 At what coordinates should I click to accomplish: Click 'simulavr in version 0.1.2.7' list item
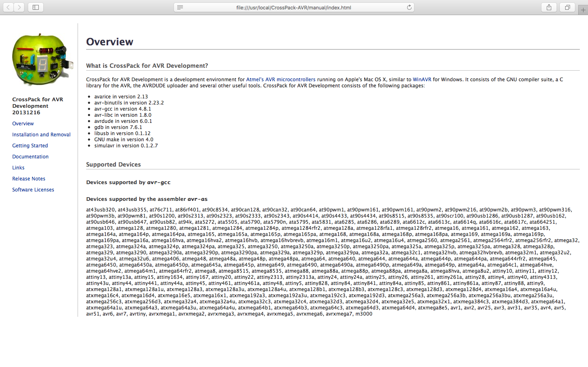click(x=126, y=146)
